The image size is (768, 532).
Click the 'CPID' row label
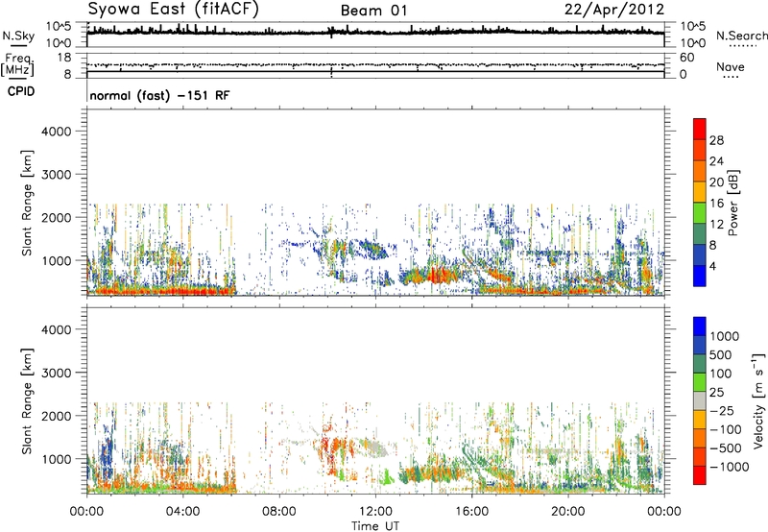[x=21, y=91]
